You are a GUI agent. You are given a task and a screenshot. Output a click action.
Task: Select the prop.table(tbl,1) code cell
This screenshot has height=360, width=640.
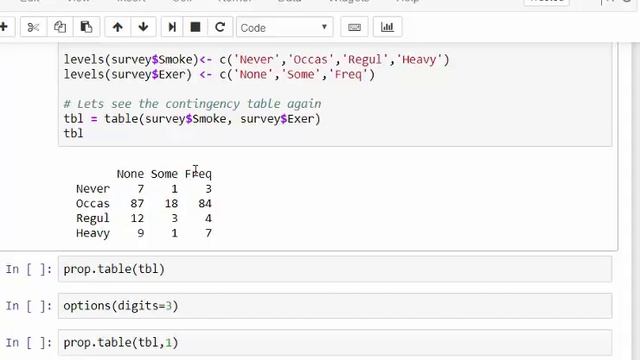335,342
